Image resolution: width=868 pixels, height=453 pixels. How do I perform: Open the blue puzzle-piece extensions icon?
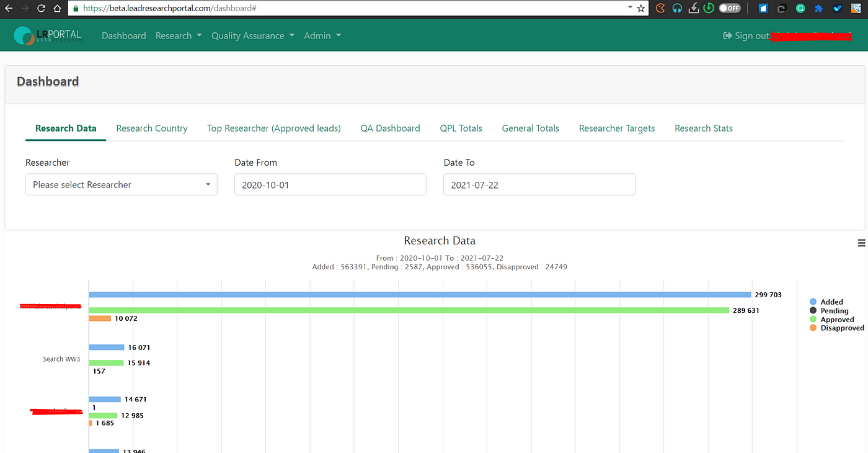[818, 9]
